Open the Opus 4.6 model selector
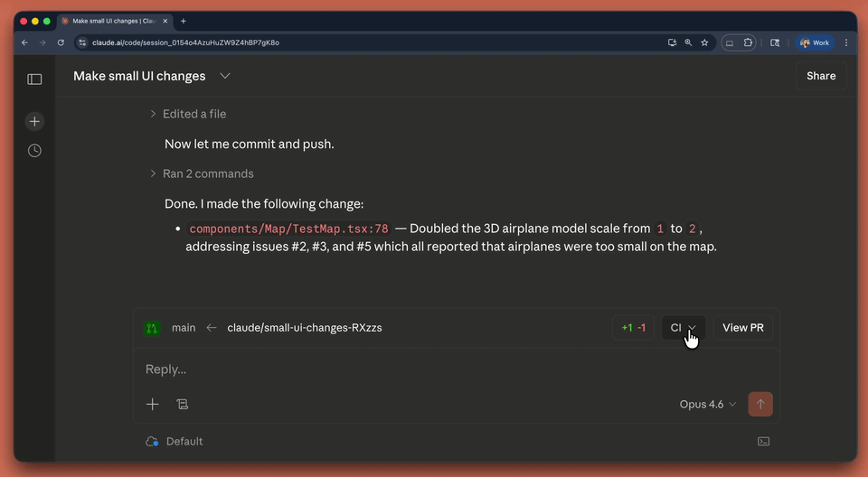Screen dimensions: 868x477 click(708, 405)
